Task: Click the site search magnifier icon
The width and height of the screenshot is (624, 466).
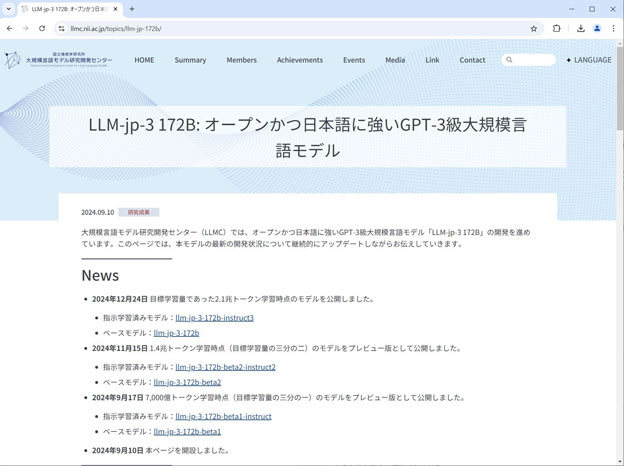Action: 509,60
